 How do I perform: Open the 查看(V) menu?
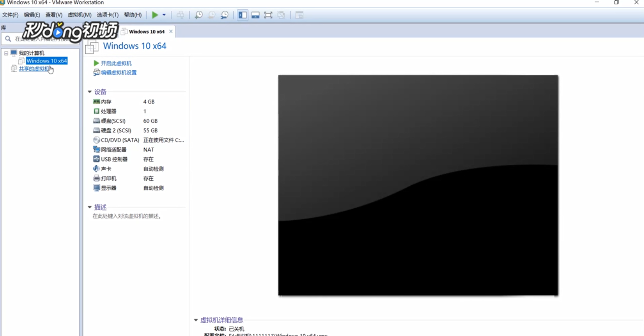54,15
